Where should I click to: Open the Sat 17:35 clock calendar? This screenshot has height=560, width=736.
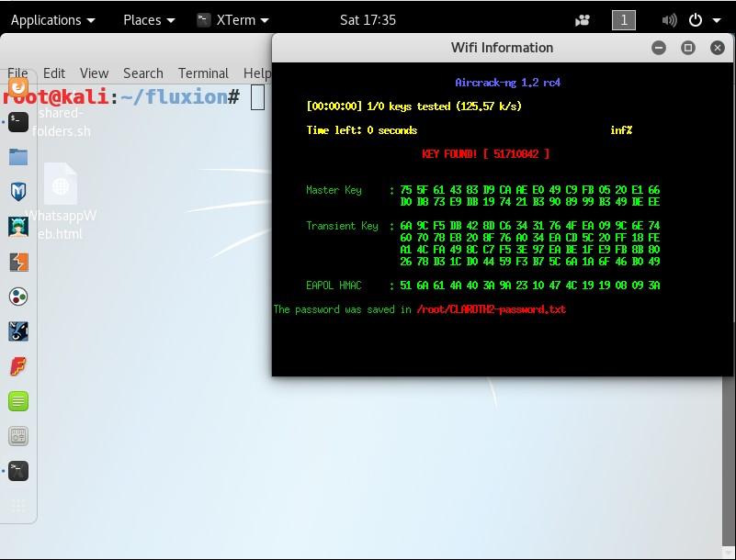tap(368, 20)
